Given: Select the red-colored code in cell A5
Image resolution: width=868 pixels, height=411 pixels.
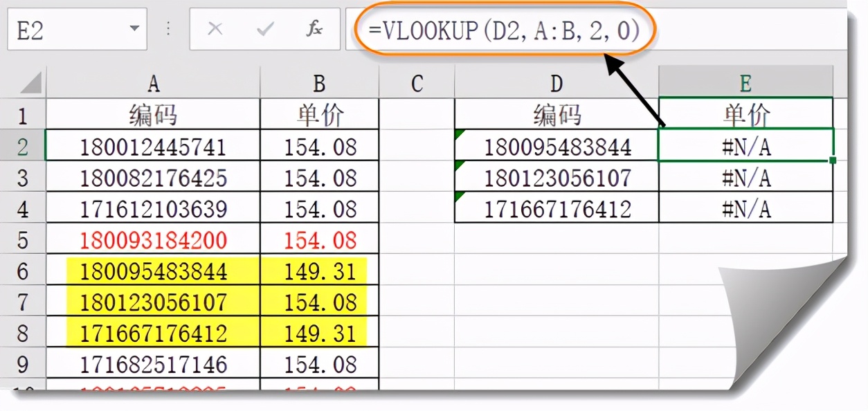Looking at the screenshot, I should coord(154,238).
